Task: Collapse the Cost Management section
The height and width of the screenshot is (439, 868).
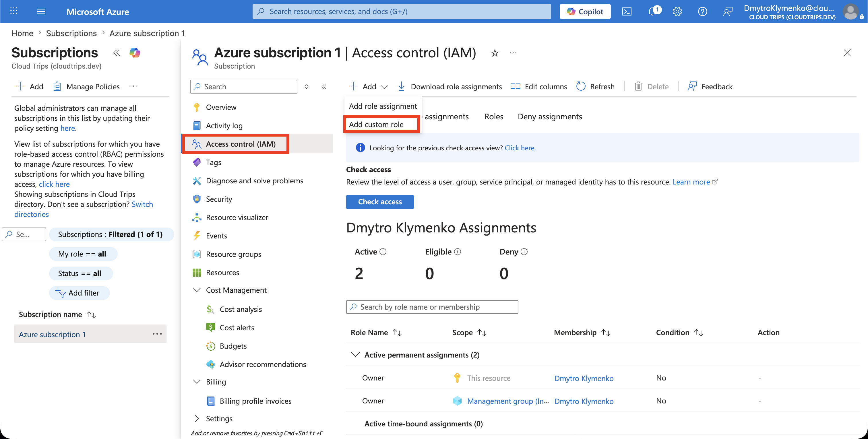Action: 197,290
